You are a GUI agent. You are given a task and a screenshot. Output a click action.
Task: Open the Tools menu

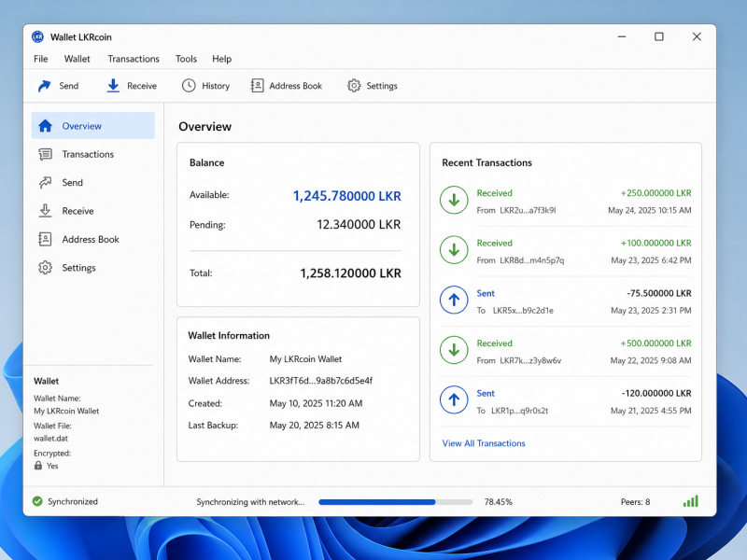click(x=186, y=59)
